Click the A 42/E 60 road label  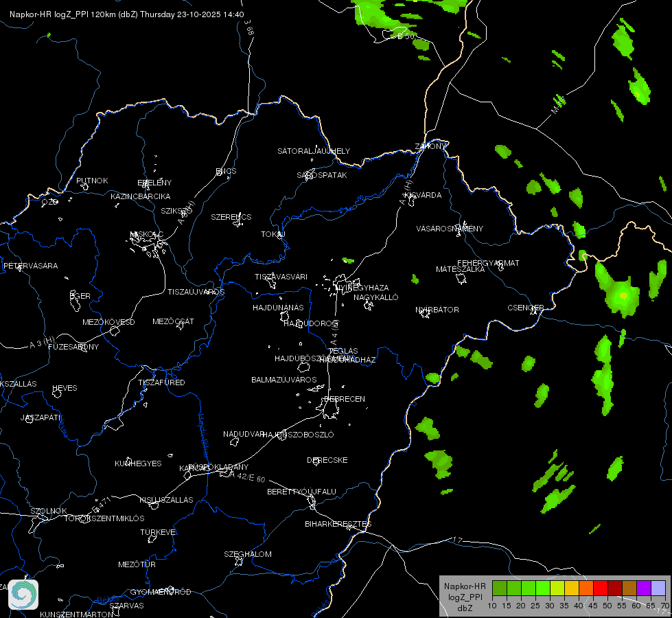pyautogui.click(x=248, y=477)
